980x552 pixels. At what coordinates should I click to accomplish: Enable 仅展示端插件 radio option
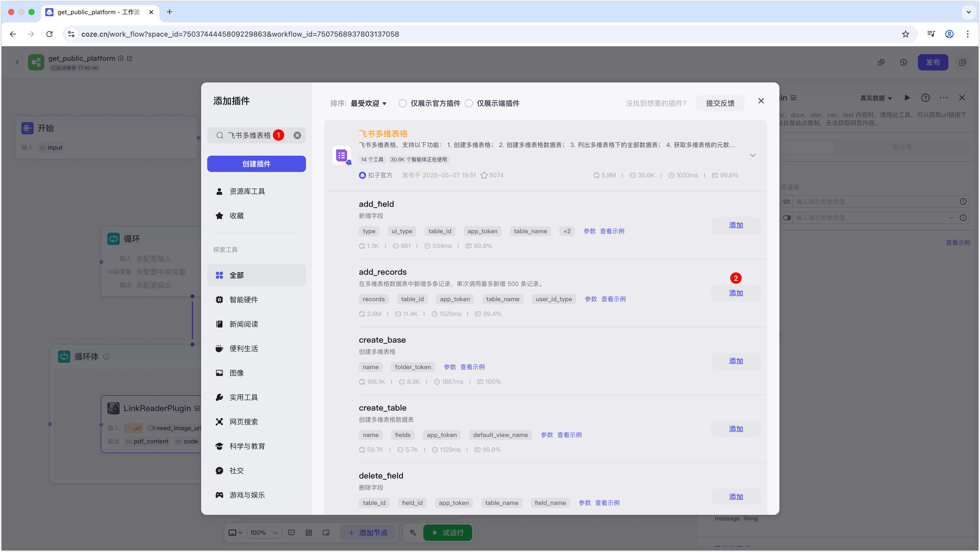click(x=469, y=104)
